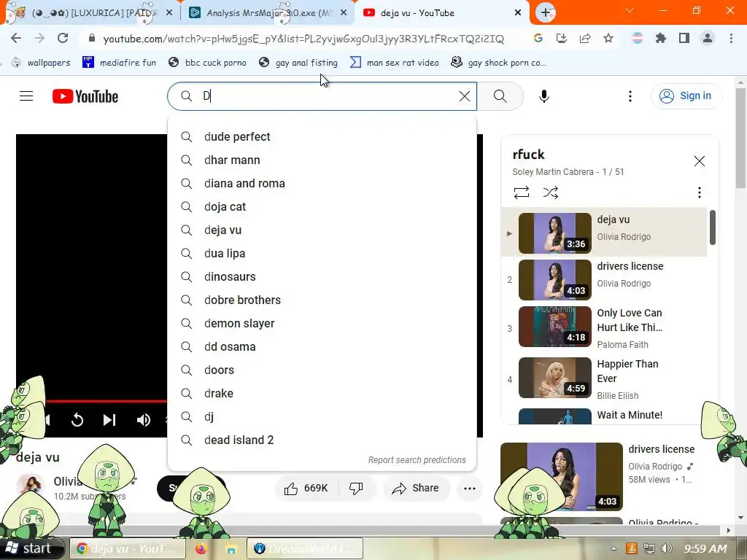Viewport: 747px width, 560px height.
Task: Choose suggestion dhar mann
Action: (x=322, y=160)
